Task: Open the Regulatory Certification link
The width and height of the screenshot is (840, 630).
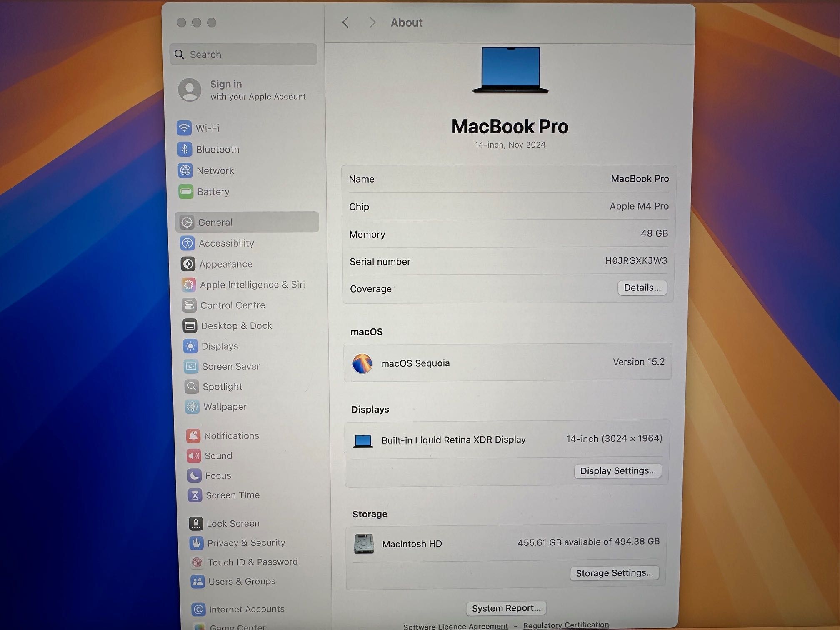Action: (566, 625)
